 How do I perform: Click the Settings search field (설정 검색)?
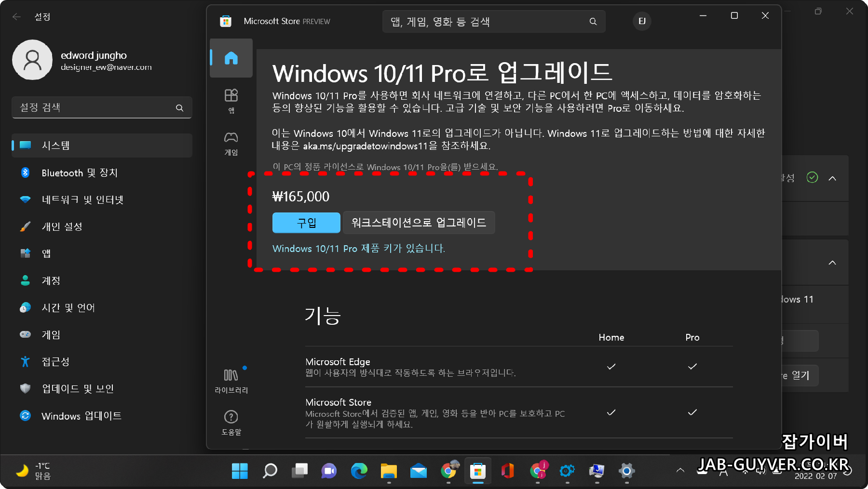[x=102, y=107]
